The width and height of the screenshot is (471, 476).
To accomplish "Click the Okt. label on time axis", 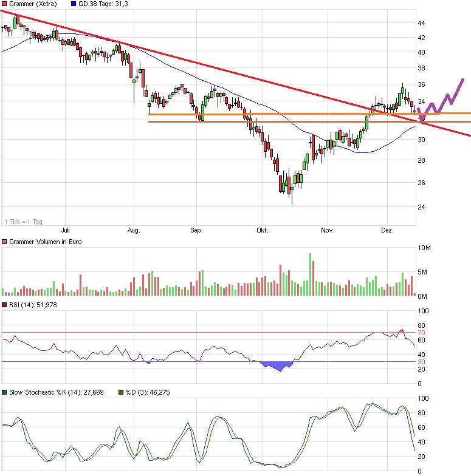I will (x=262, y=231).
